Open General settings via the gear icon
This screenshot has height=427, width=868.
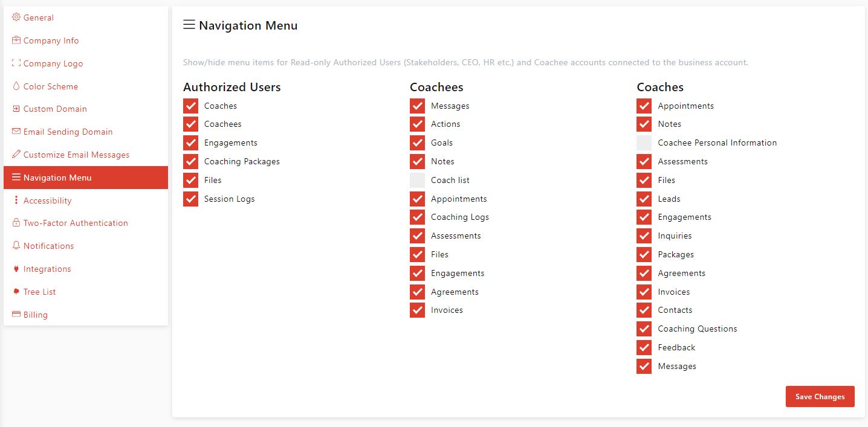pos(16,18)
